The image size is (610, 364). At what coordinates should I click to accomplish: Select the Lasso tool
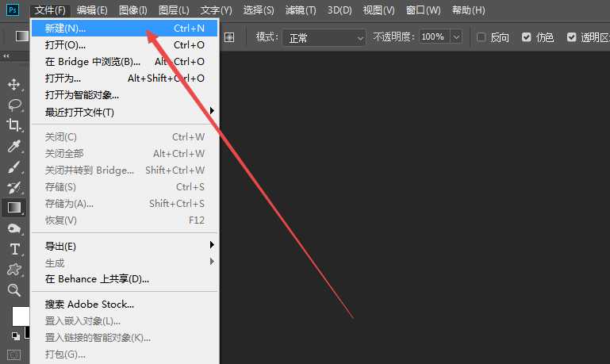[14, 105]
